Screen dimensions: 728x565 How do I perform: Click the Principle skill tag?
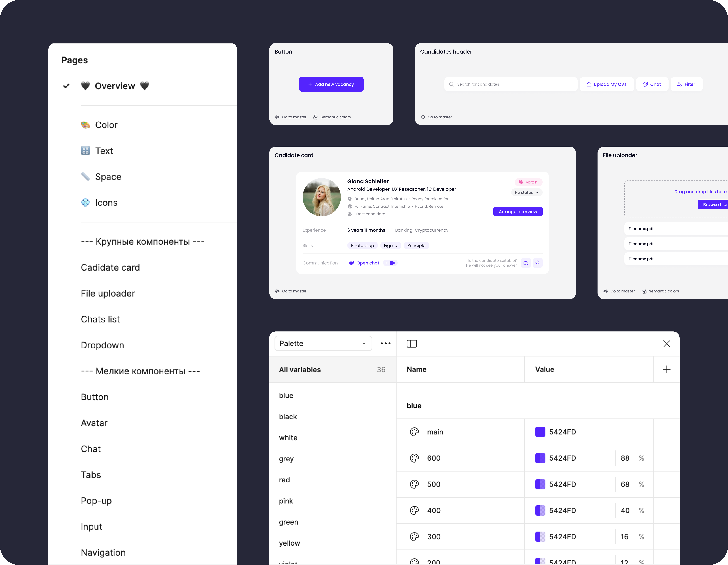[x=416, y=246]
